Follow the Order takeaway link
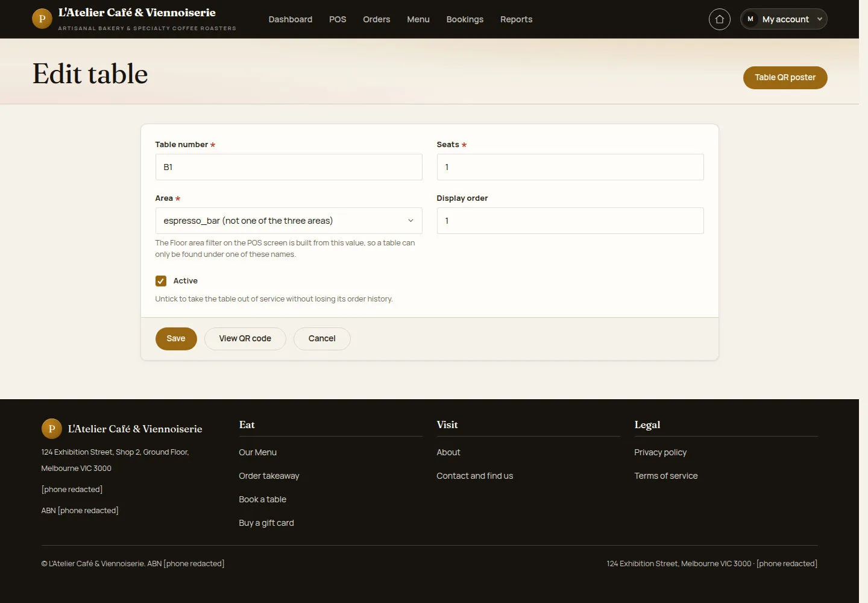Viewport: 868px width, 603px height. click(269, 476)
